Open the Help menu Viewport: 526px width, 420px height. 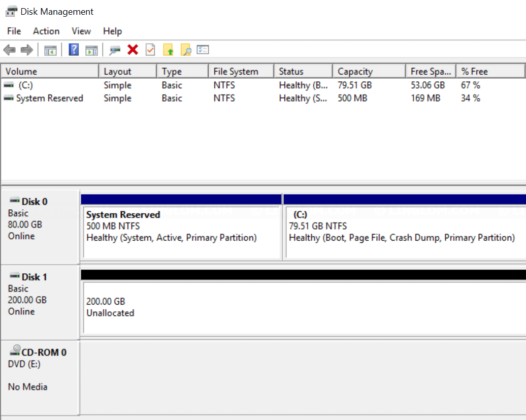coord(112,31)
